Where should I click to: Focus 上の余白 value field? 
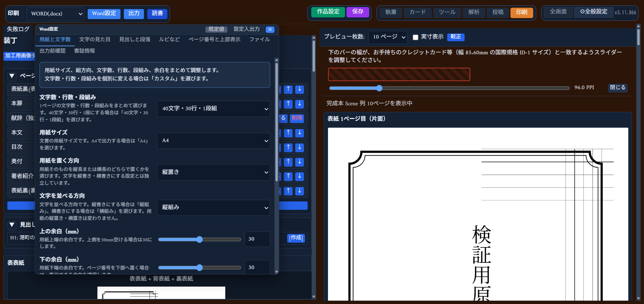point(257,239)
